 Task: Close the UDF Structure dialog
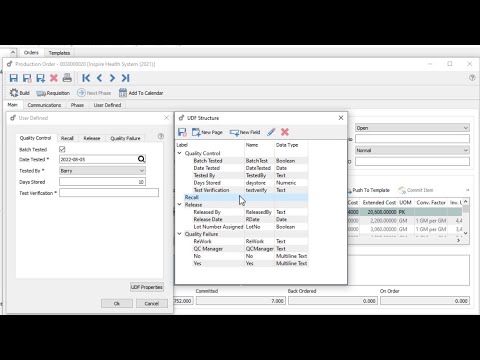[341, 118]
